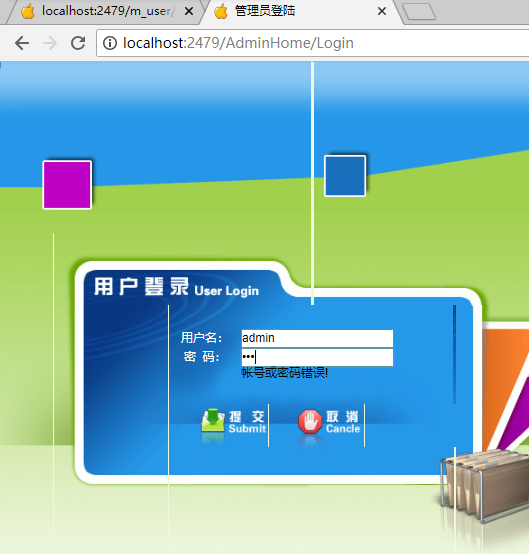Viewport: 529px width, 554px height.
Task: Click the username field containing admin
Action: click(x=317, y=338)
